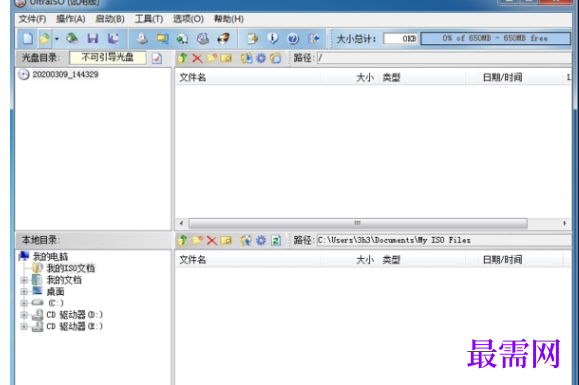Open the 文件(F) menu

[32, 19]
